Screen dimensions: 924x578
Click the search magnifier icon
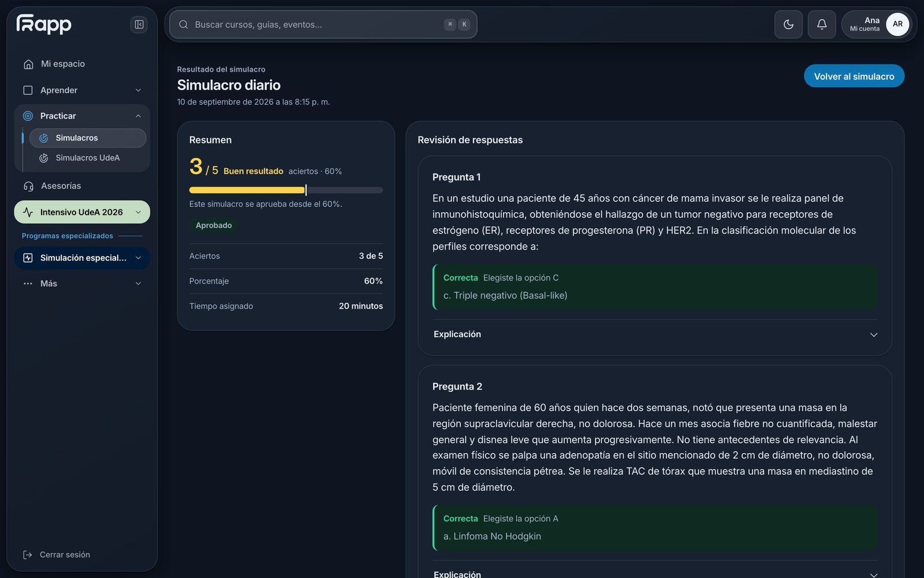coord(184,24)
